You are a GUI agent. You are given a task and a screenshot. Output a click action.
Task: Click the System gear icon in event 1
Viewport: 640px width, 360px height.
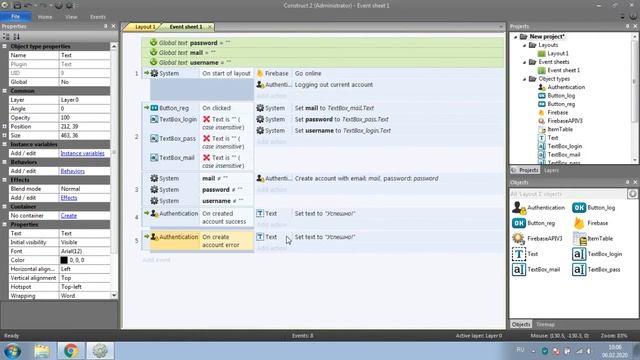(x=154, y=73)
